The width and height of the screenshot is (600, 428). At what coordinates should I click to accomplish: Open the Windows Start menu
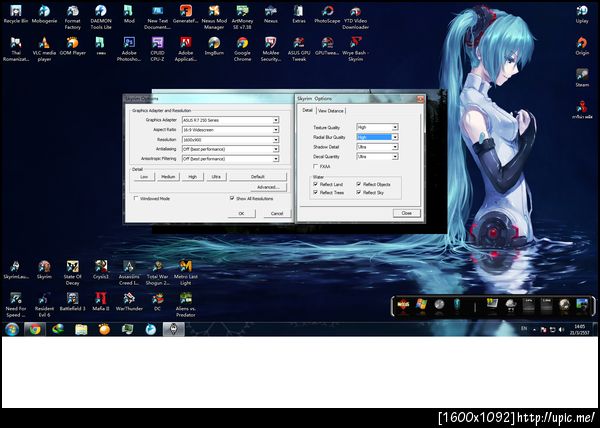(12, 329)
